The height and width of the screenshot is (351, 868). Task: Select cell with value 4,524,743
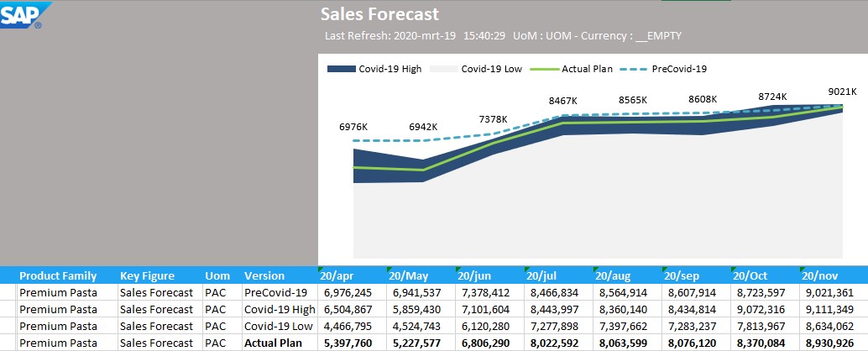421,326
